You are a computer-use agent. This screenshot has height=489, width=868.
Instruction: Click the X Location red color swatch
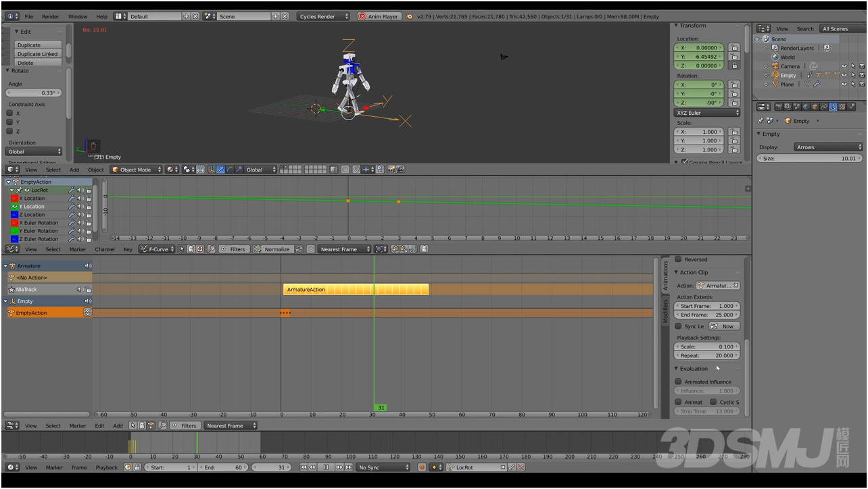click(x=14, y=199)
